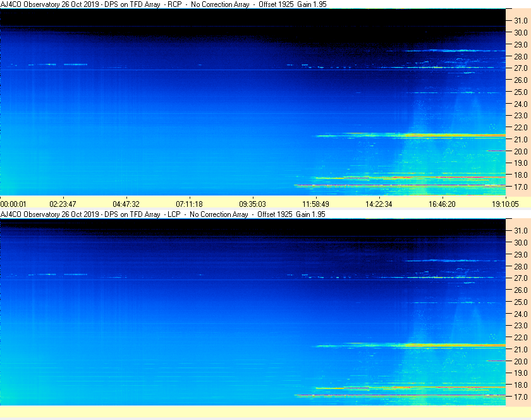Select the 30.0 label on LCP frequency axis

click(521, 242)
